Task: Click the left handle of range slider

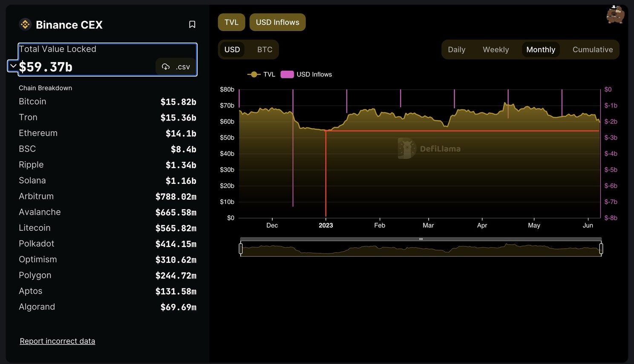Action: coord(241,249)
